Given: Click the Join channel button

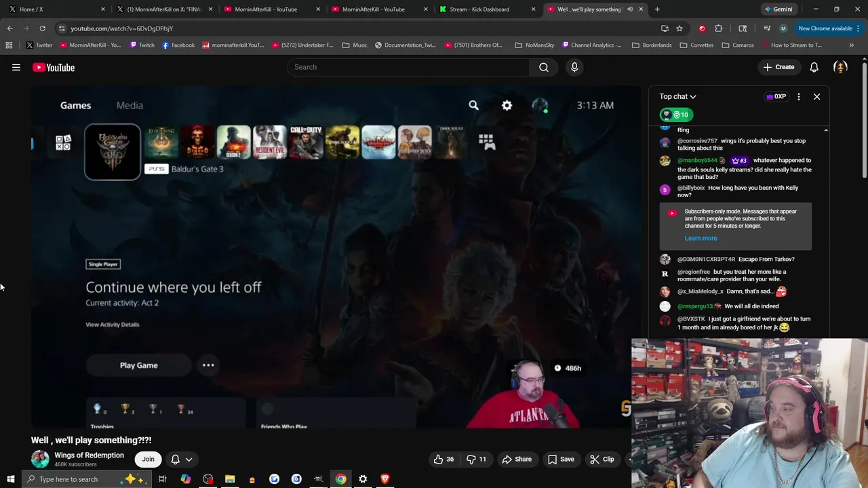Looking at the screenshot, I should 148,459.
